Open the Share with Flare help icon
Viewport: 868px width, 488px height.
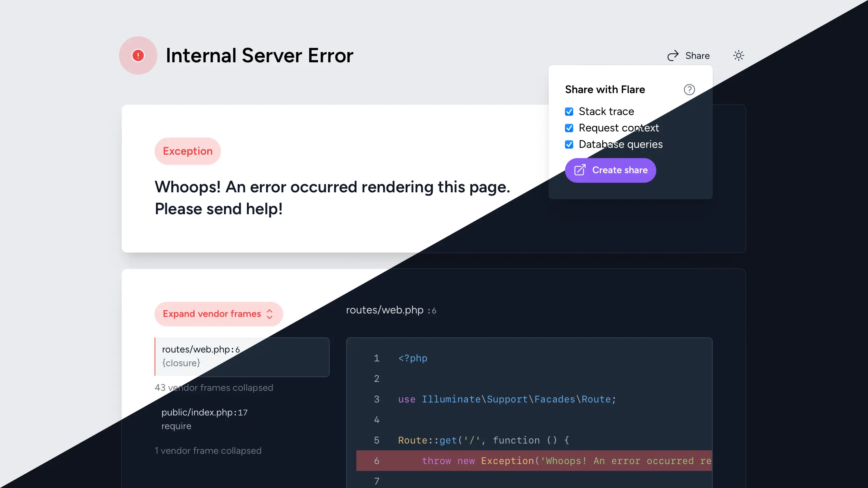pos(689,90)
